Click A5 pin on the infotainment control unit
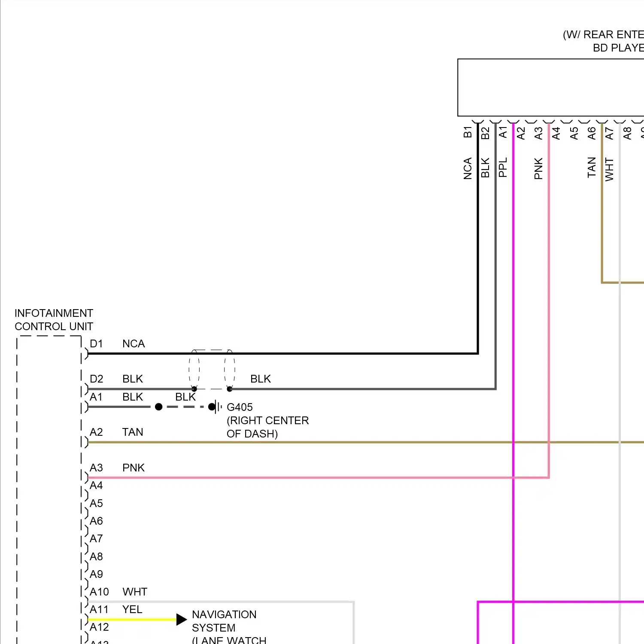644x644 pixels. (96, 503)
